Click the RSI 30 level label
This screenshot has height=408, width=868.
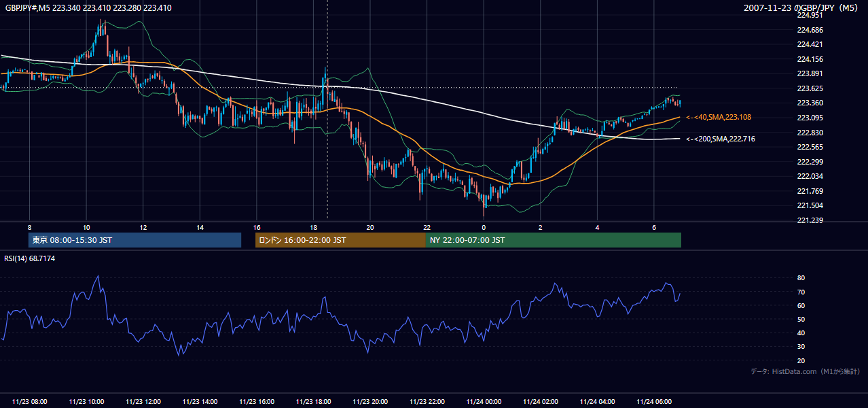801,347
